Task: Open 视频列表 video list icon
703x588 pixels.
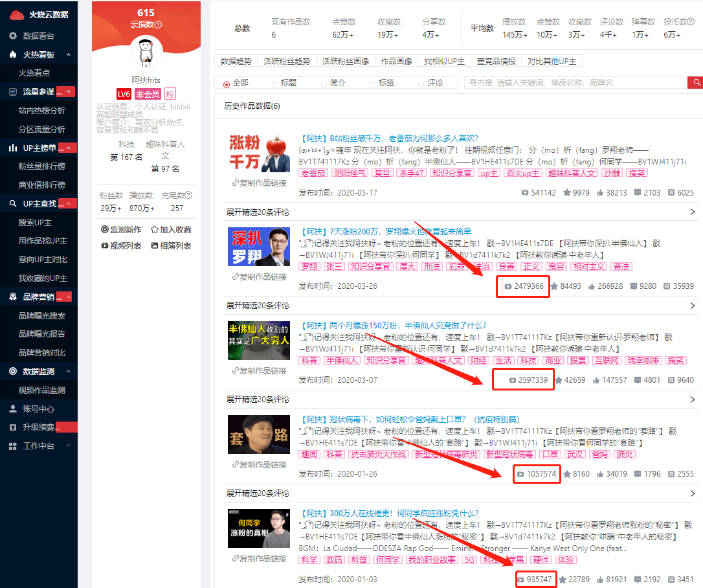Action: coord(105,246)
